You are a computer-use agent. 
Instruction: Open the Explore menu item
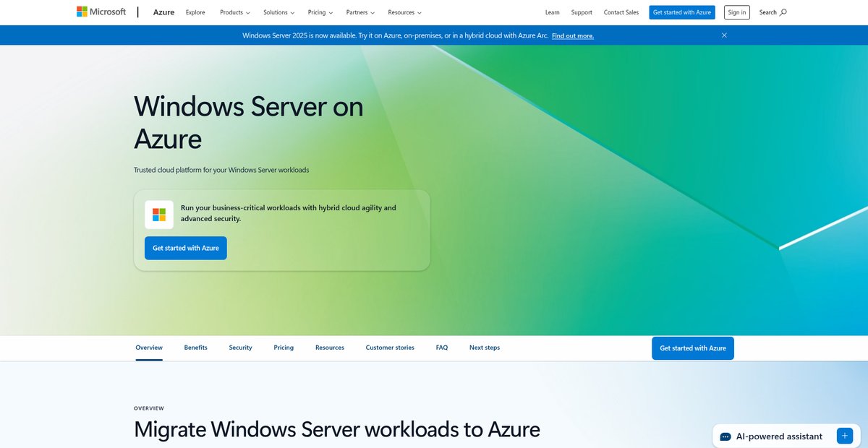(x=195, y=12)
